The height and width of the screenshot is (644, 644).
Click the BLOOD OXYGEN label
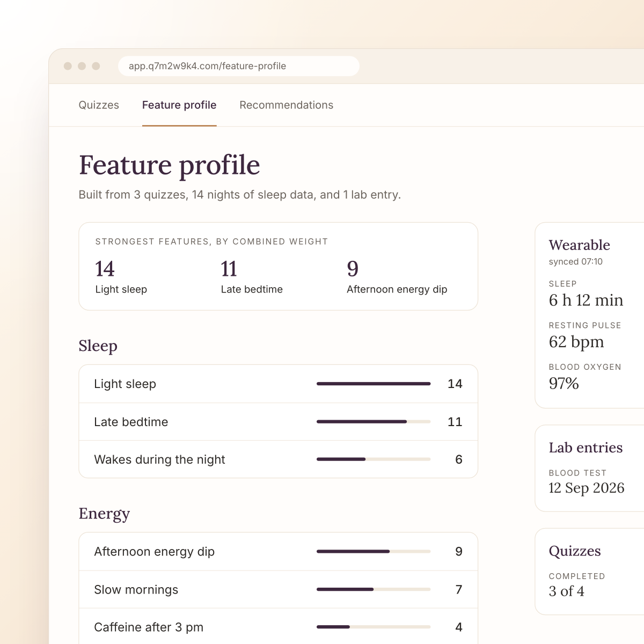585,367
